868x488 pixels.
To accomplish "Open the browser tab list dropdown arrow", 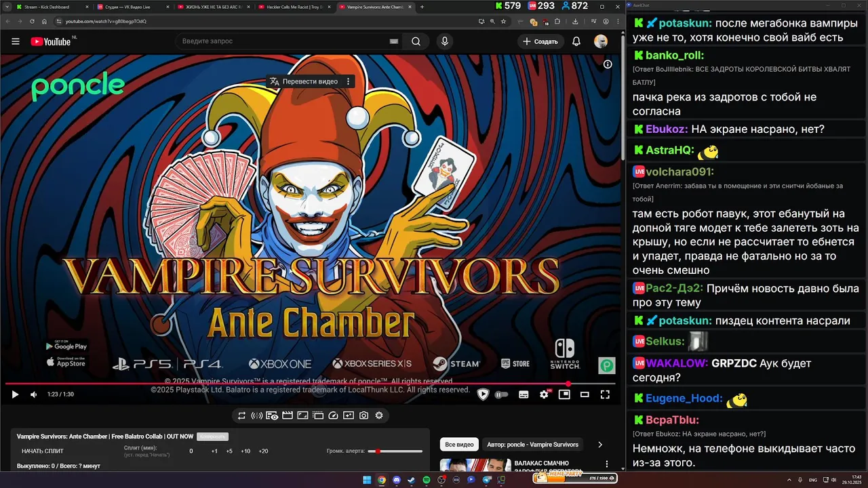I will click(6, 7).
